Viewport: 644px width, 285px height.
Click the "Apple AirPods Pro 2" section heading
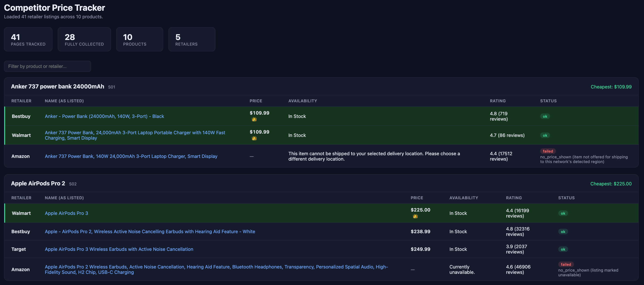(x=38, y=183)
